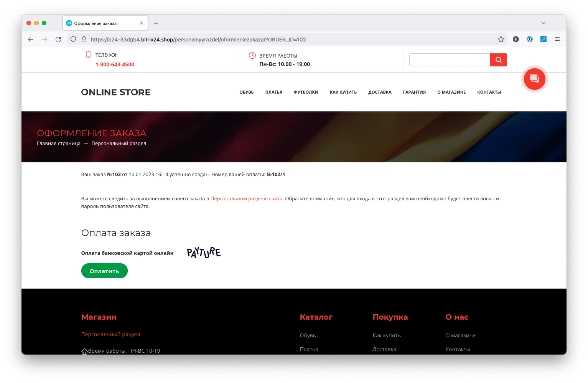
Task: Reload the current page
Action: (x=58, y=39)
